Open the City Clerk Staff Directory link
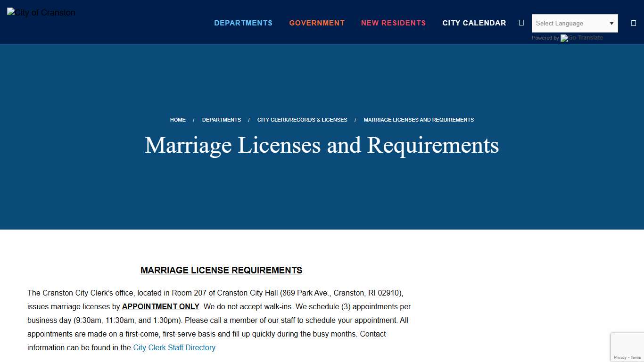This screenshot has width=644, height=362. [174, 347]
